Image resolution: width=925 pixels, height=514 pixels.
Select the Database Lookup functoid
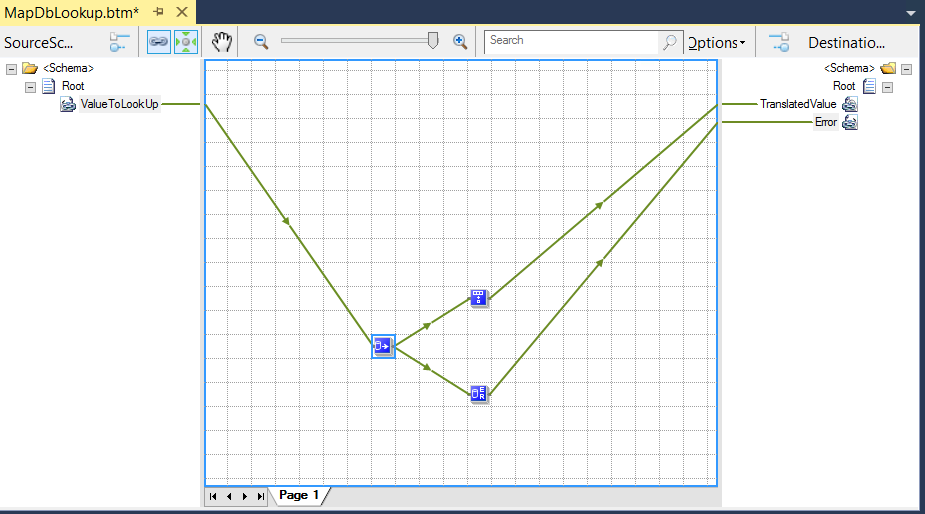point(383,346)
